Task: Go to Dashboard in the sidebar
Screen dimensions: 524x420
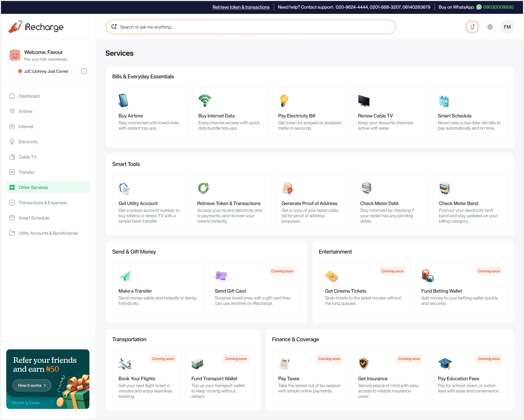Action: (x=29, y=96)
